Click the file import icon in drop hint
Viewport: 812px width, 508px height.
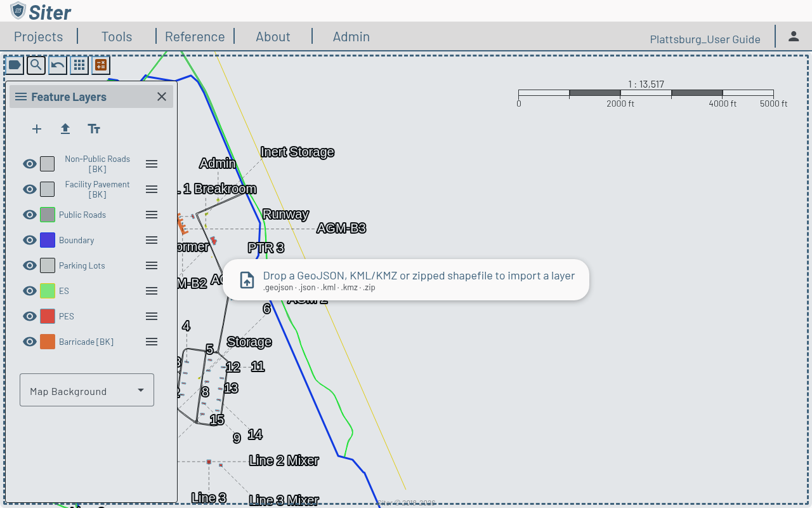pyautogui.click(x=247, y=280)
